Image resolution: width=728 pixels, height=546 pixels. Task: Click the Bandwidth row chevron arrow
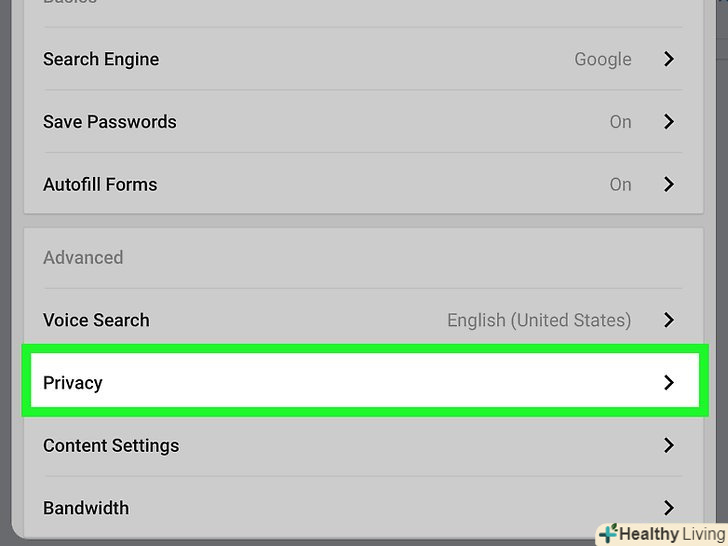pyautogui.click(x=669, y=508)
